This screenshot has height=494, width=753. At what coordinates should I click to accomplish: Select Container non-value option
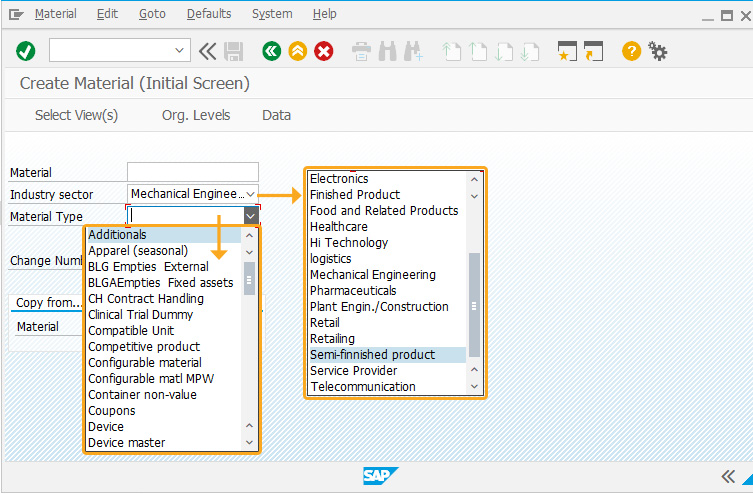[164, 395]
